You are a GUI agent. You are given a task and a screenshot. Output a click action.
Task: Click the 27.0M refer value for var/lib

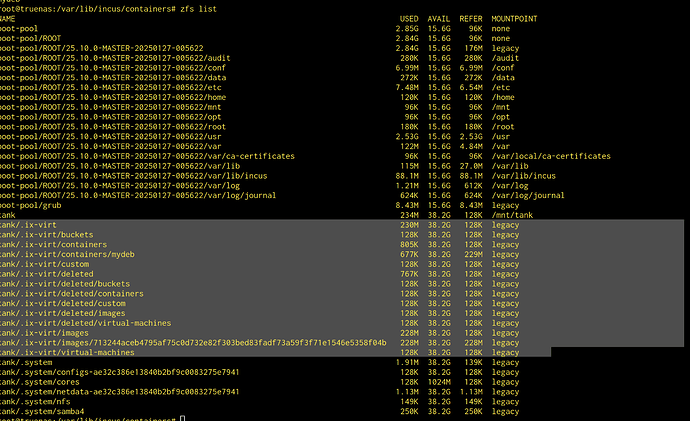pyautogui.click(x=471, y=166)
